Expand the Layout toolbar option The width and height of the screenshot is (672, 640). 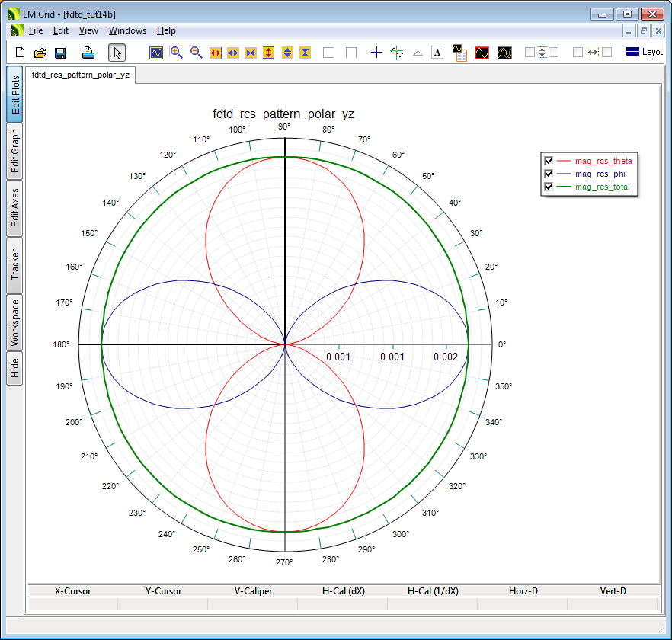tap(644, 53)
